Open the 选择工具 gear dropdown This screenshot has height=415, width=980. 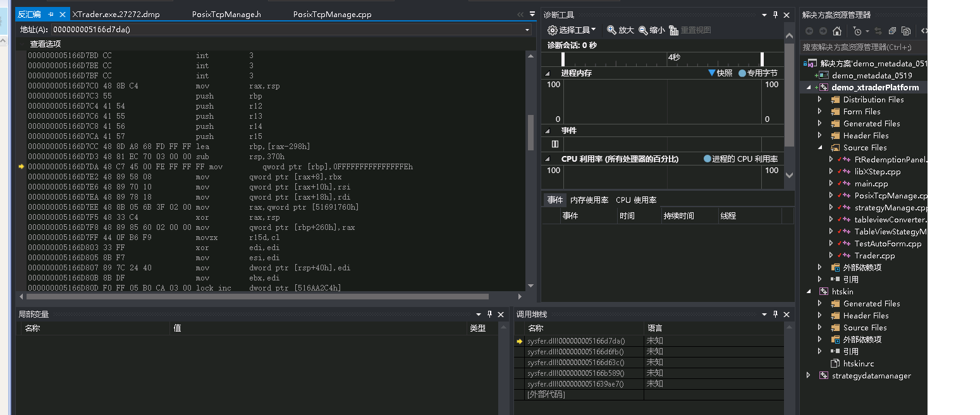click(x=572, y=30)
